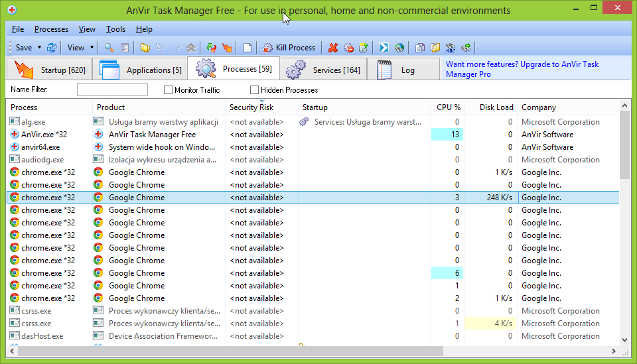Click the AnVir.exe *32 process icon
Image resolution: width=637 pixels, height=364 pixels.
coord(15,135)
